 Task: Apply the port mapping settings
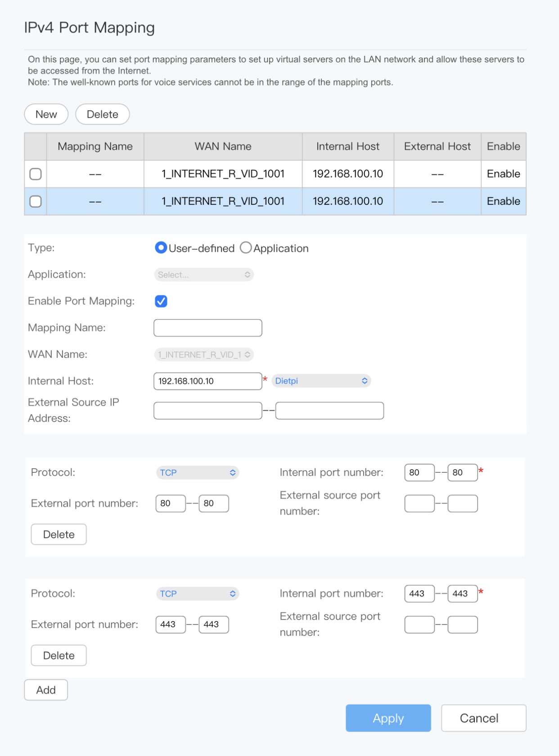coord(388,718)
